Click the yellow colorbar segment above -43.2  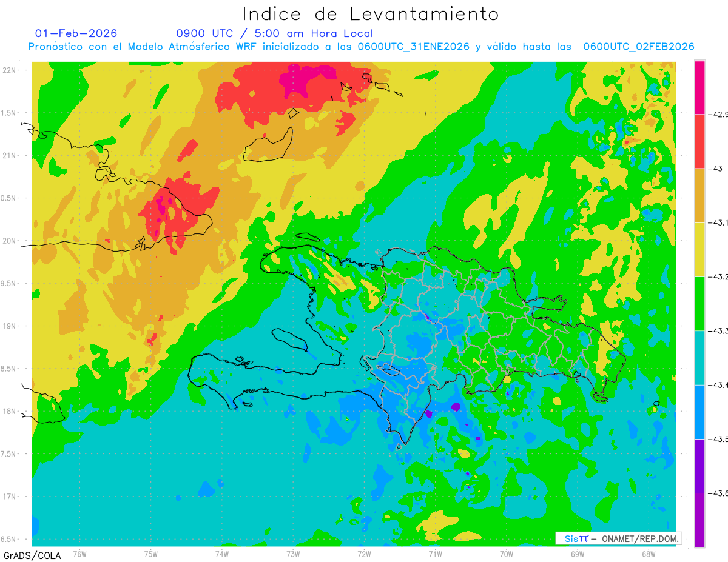(x=699, y=249)
